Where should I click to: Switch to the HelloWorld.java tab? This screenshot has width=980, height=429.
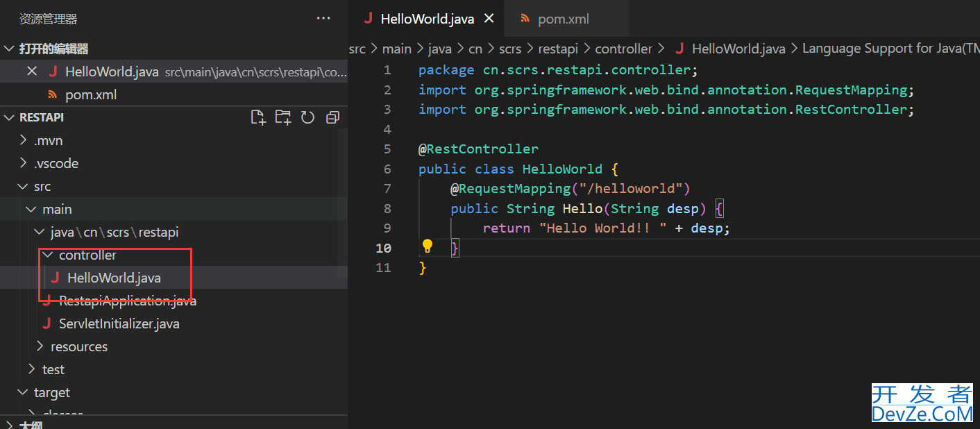pos(426,19)
